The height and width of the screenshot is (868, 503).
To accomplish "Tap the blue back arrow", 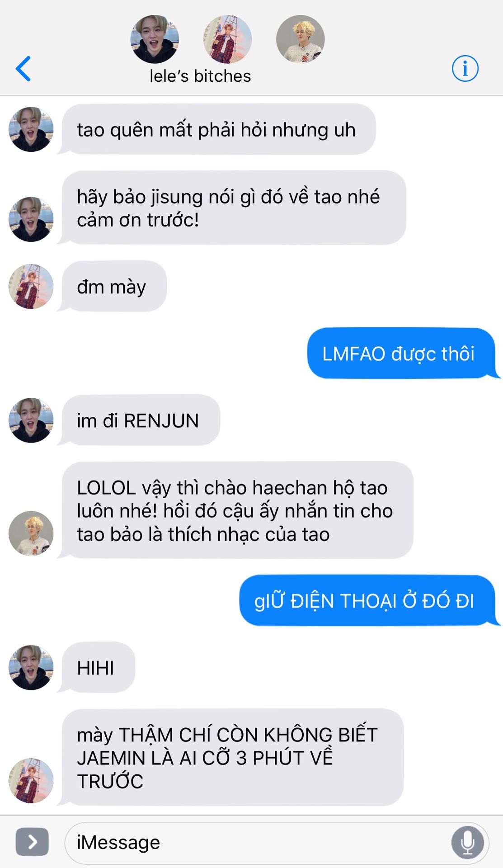I will [23, 69].
